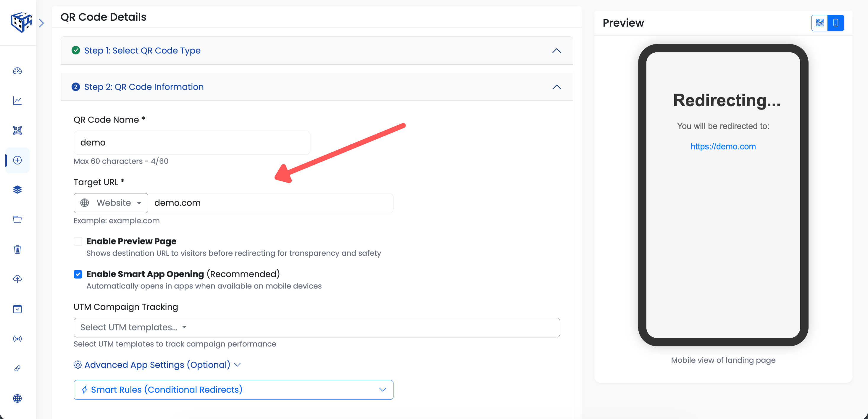868x419 pixels.
Task: Open the QR codes list icon in sidebar
Action: [17, 130]
